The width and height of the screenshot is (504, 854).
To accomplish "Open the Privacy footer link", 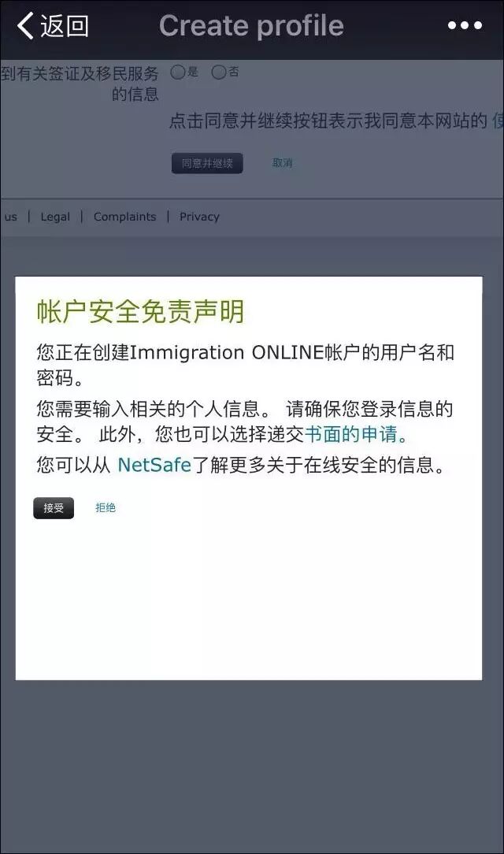I will pos(199,217).
